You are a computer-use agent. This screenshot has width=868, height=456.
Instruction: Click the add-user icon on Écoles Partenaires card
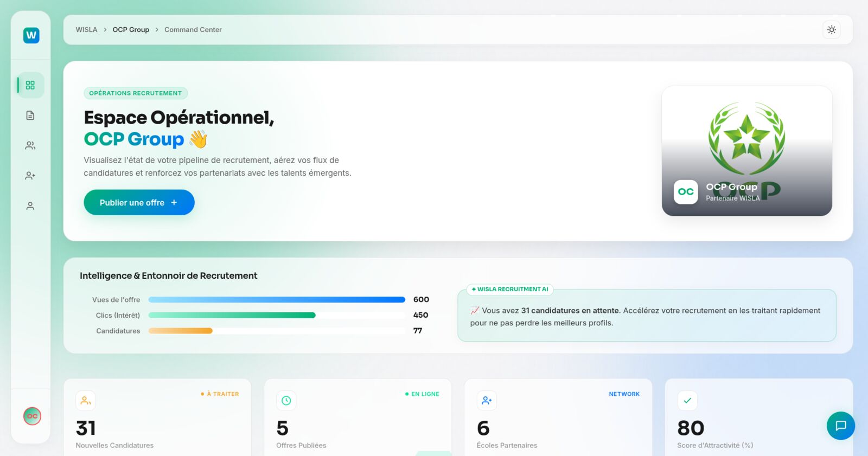click(x=487, y=401)
